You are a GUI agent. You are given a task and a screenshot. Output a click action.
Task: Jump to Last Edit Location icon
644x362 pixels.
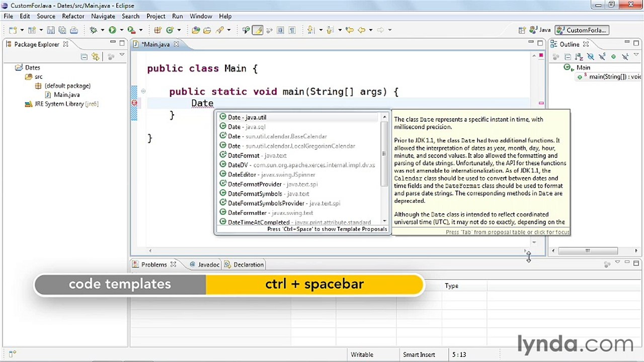[349, 30]
